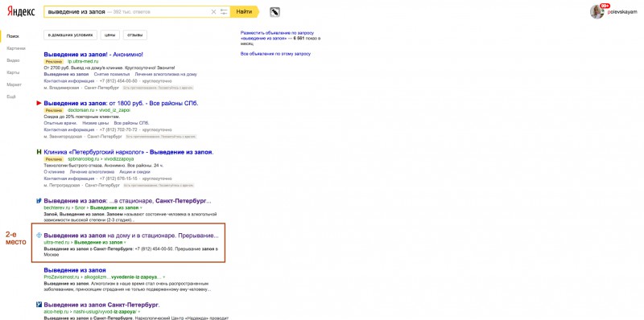Open sitelink 'Лечение алкоголизма на дому'
This screenshot has height=320, width=644.
pyautogui.click(x=166, y=74)
